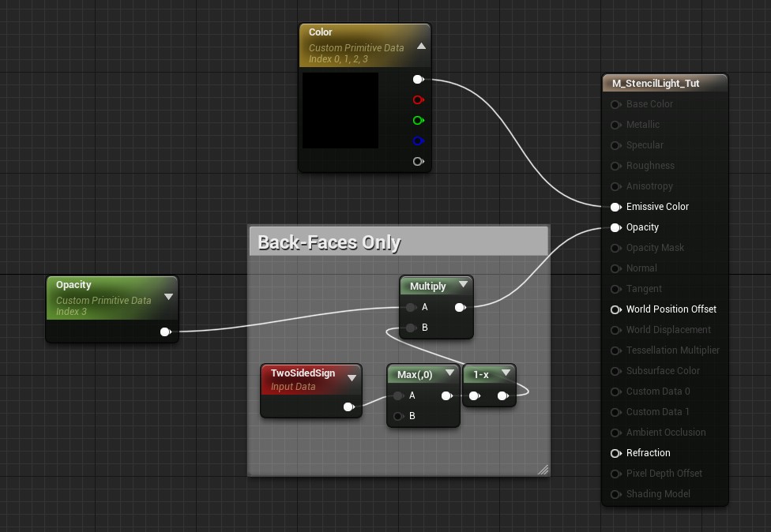The image size is (771, 532).
Task: Click the black Color preview swatch
Action: (x=340, y=111)
